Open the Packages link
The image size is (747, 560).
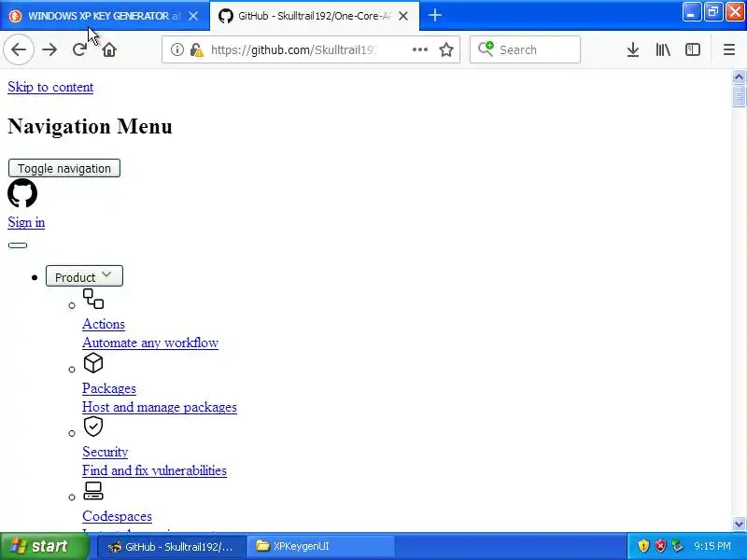coord(109,388)
